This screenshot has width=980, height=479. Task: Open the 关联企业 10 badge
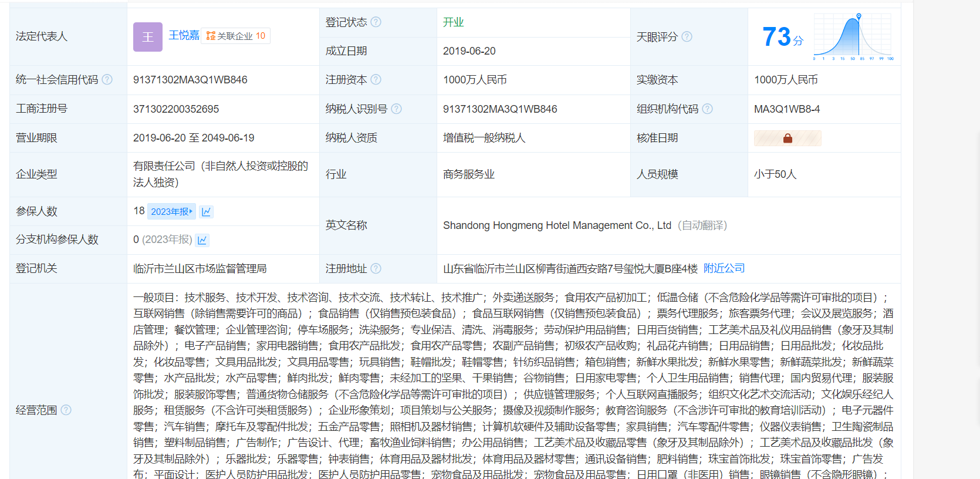pyautogui.click(x=236, y=36)
